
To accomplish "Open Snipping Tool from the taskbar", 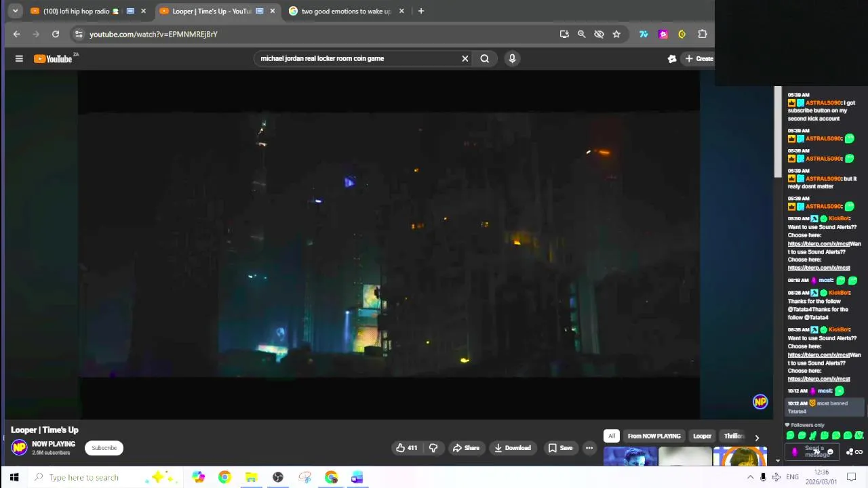I will (x=304, y=477).
